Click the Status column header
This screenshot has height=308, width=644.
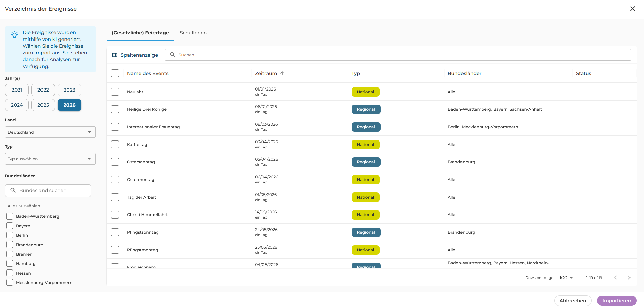click(583, 73)
